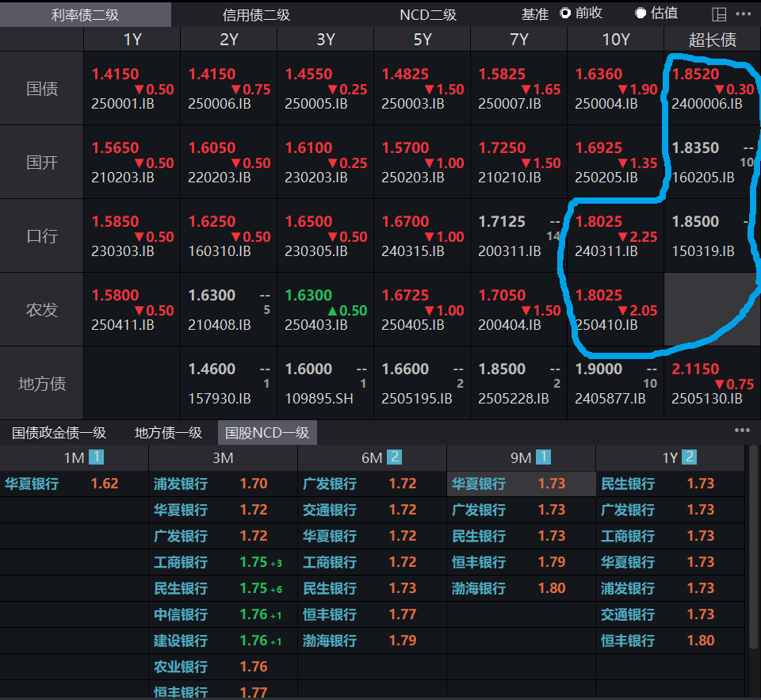The image size is (761, 700).
Task: Click 工商银行 1.75 +3 in the 3M column
Action: coord(223,562)
